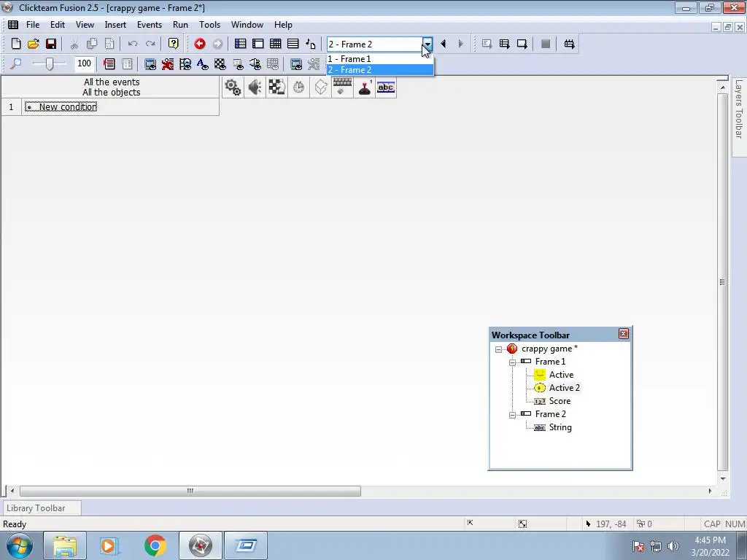Go to previous frame arrow
The width and height of the screenshot is (747, 560).
pos(443,44)
